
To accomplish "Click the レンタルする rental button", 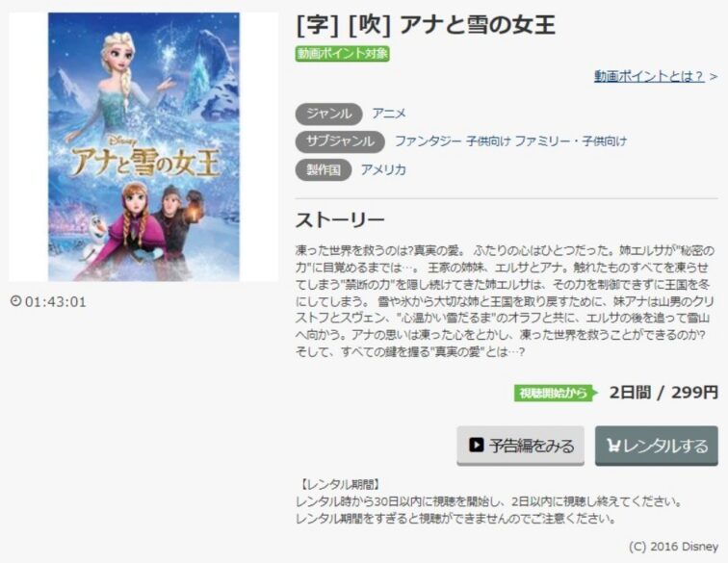I will click(657, 446).
